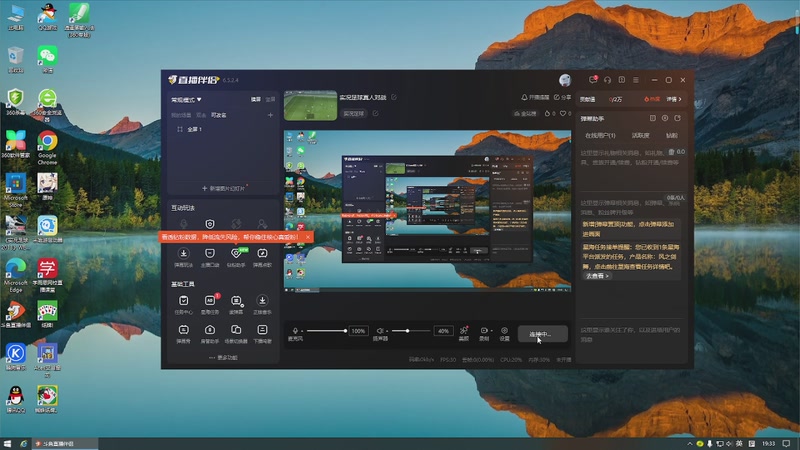Select the first scene tab in the list
The height and width of the screenshot is (450, 800).
pos(181,115)
